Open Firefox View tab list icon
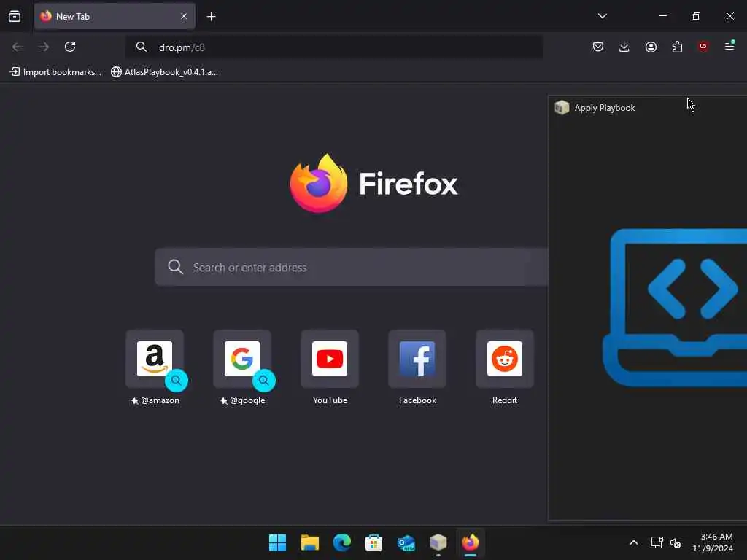 pyautogui.click(x=15, y=17)
